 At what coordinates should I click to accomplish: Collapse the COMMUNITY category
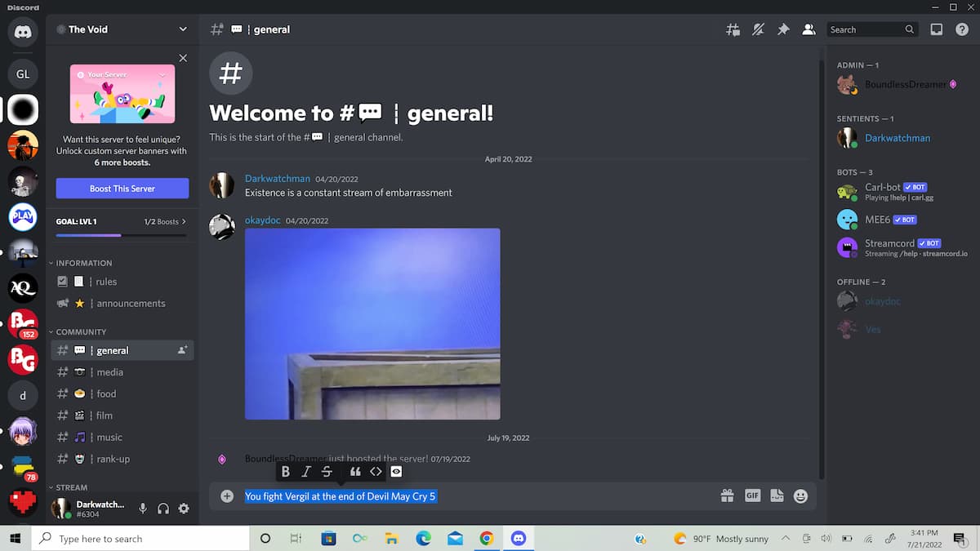[x=82, y=331]
